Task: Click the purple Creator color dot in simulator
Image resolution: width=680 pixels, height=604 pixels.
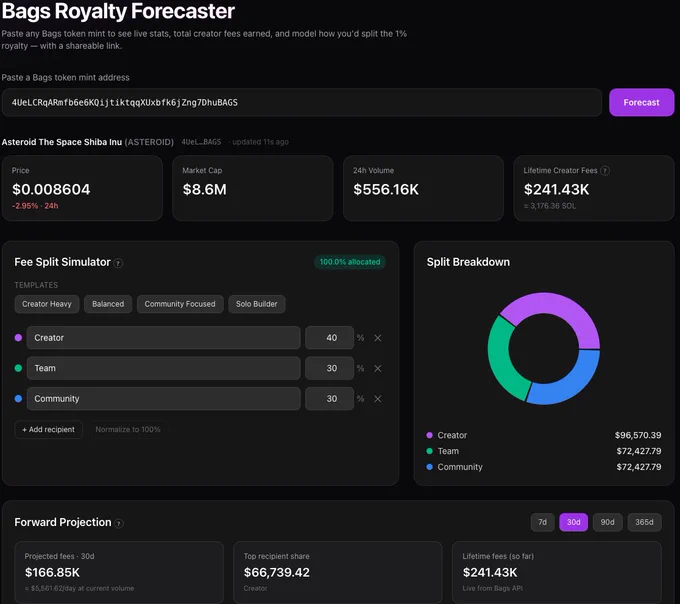Action: [18, 337]
